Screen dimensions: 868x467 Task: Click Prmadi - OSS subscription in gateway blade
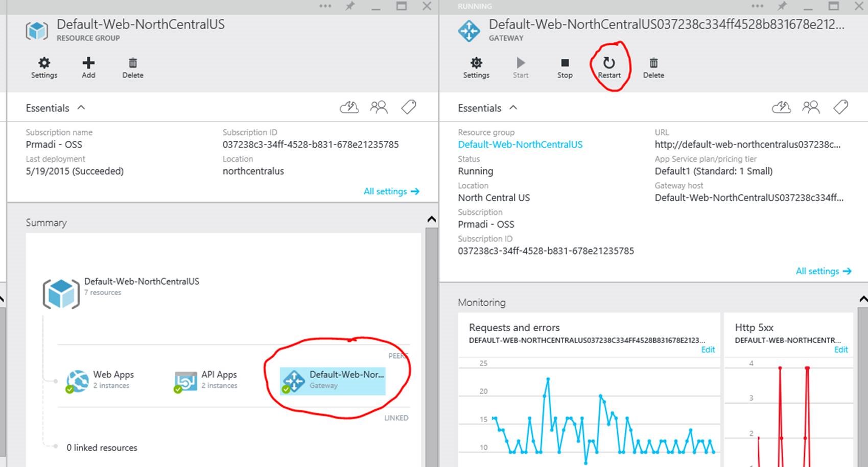pos(486,224)
